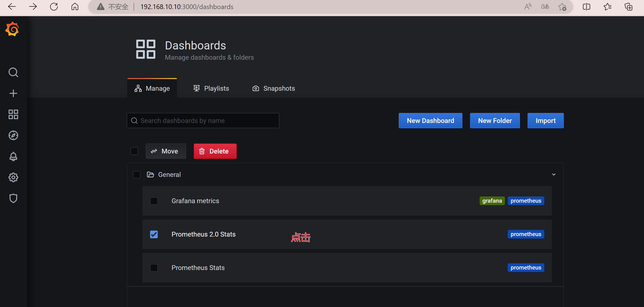Open the Create plus icon in sidebar
644x307 pixels.
13,93
